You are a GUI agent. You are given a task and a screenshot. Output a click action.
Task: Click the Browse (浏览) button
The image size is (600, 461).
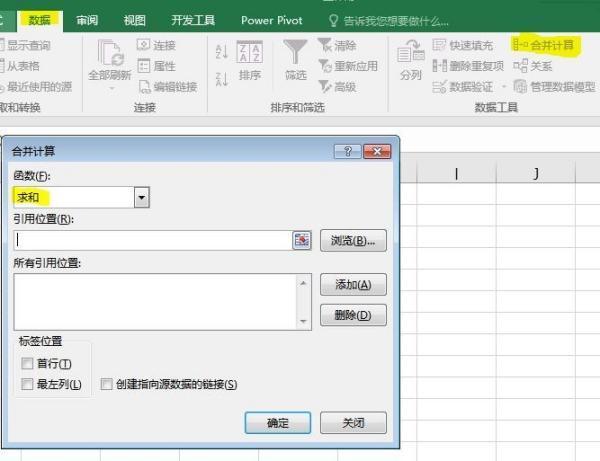tap(353, 240)
